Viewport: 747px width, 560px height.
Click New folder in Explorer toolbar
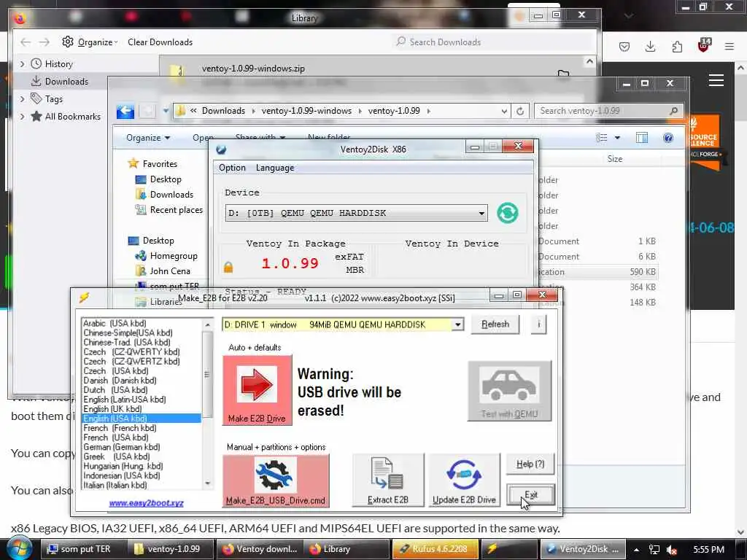pos(329,138)
